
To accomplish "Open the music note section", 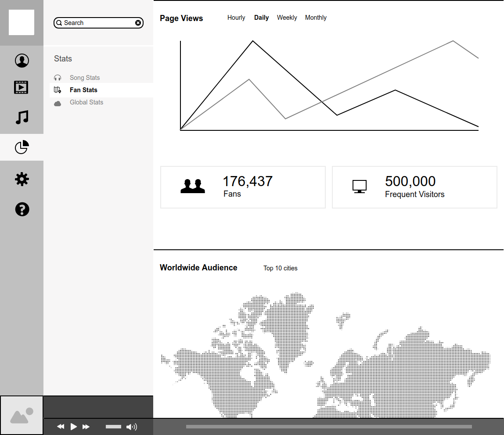I will [22, 117].
